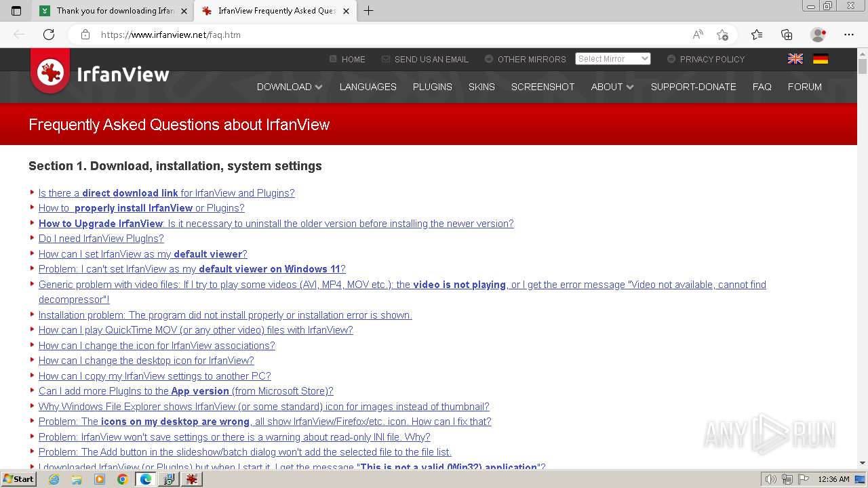The height and width of the screenshot is (488, 868).
Task: Open 'play QuickTime MOV' question link
Action: (195, 330)
